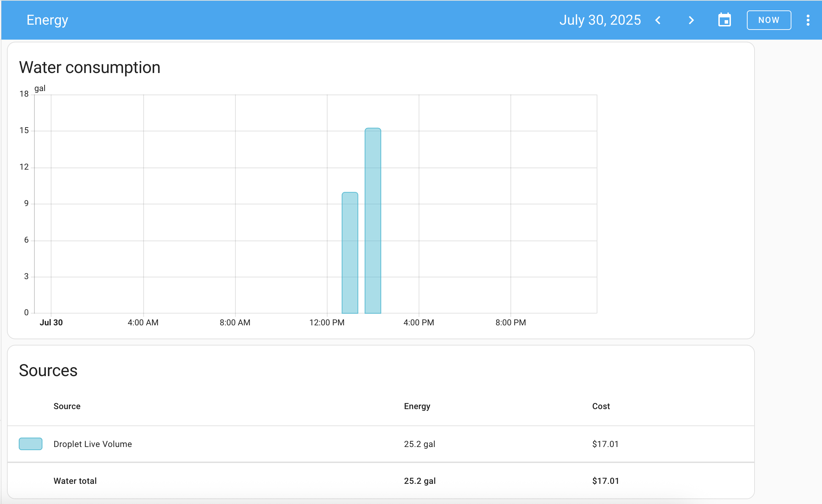Viewport: 822px width, 504px height.
Task: Click the Energy title in the header
Action: (x=47, y=20)
